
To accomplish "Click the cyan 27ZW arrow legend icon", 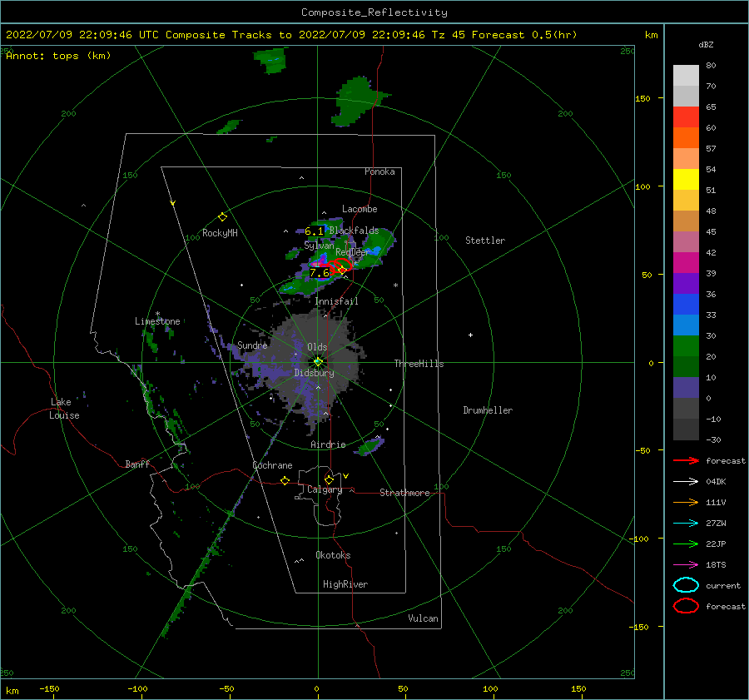I will 686,524.
